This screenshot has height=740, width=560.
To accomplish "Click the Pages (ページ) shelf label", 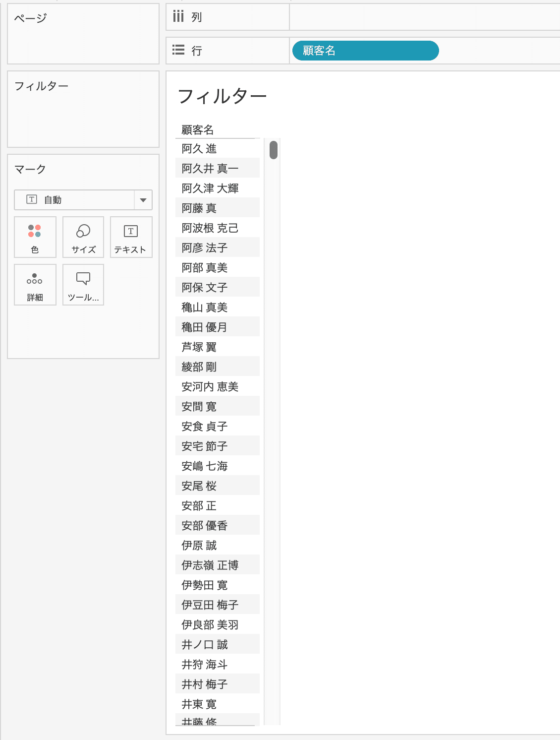I will [30, 18].
